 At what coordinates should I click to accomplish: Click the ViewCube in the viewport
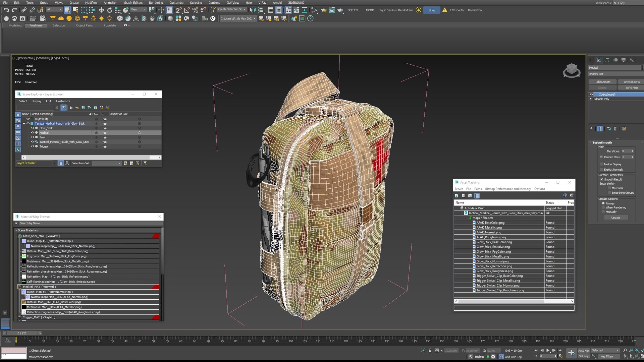click(x=572, y=70)
